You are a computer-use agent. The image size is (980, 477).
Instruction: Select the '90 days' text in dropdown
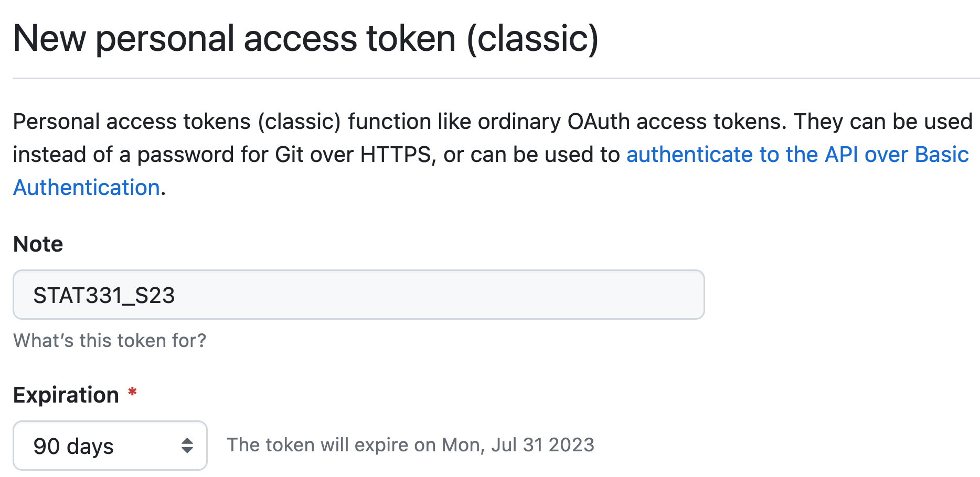(x=73, y=446)
